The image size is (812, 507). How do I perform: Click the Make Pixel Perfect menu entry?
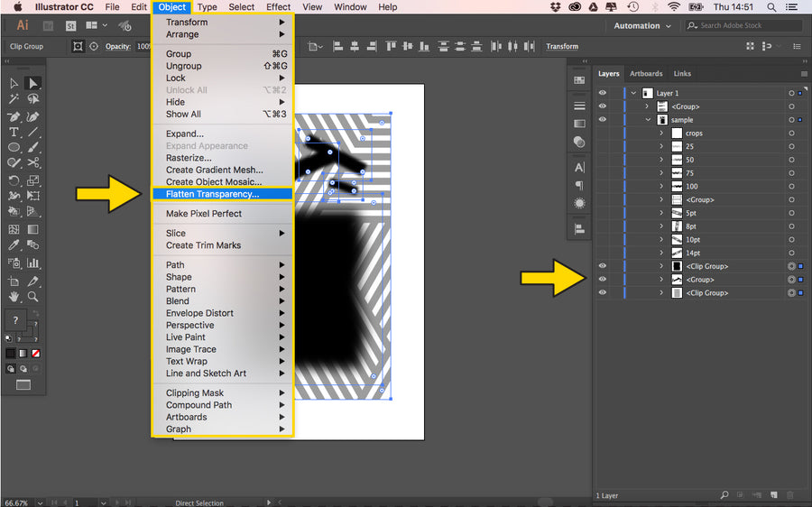[x=203, y=214]
